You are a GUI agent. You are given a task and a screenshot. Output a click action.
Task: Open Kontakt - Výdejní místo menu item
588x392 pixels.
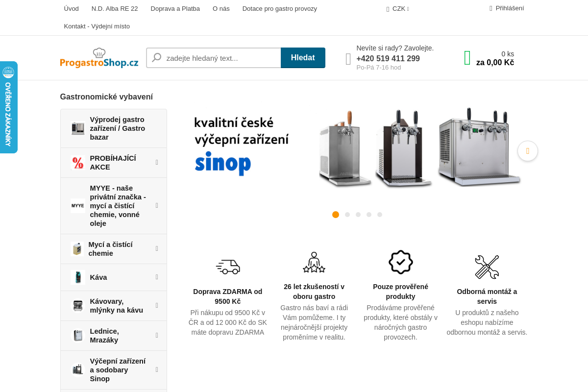point(97,26)
